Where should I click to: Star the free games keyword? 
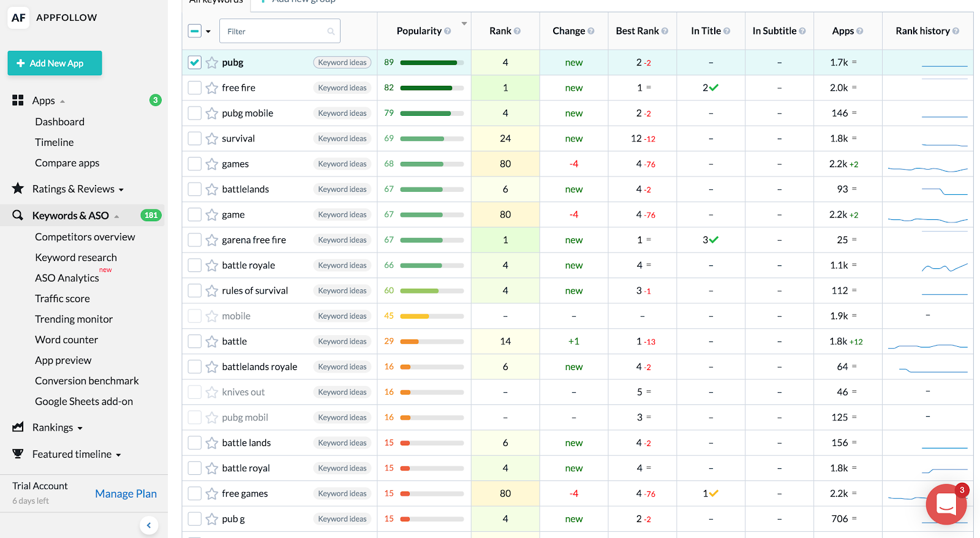point(212,494)
